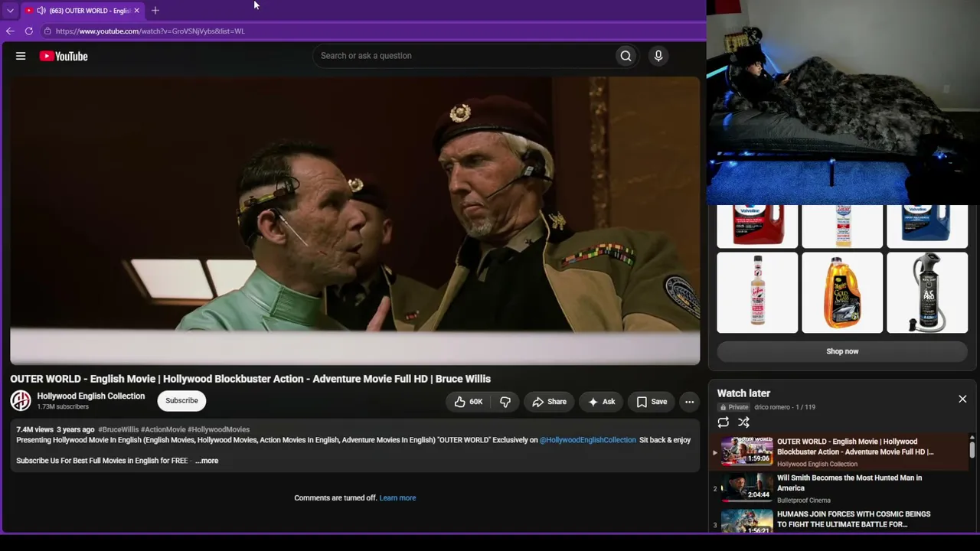
Task: Click the Private playlist badge
Action: coord(733,407)
